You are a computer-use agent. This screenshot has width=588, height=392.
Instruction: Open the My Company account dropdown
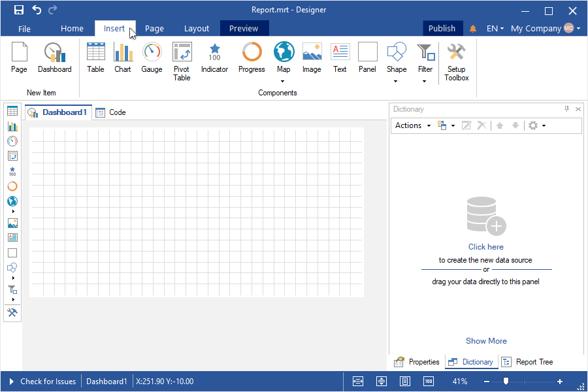point(546,29)
